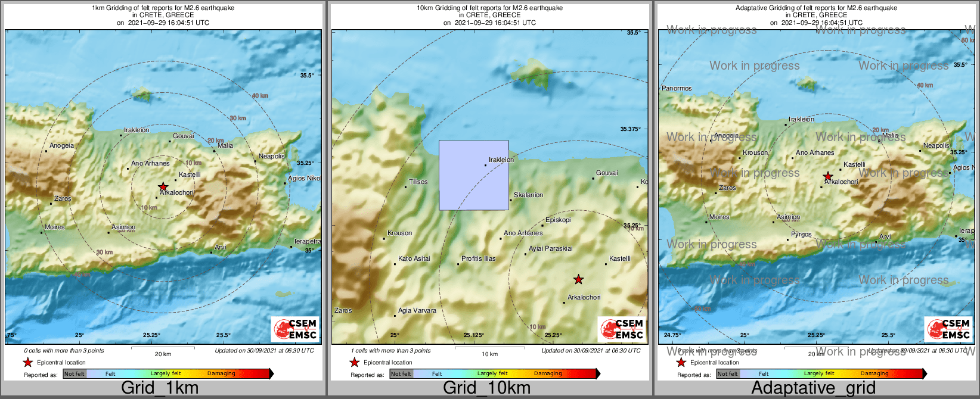Click the 'Updated on 30/09/2021' note under Grid_10km
The height and width of the screenshot is (399, 980).
(x=591, y=351)
